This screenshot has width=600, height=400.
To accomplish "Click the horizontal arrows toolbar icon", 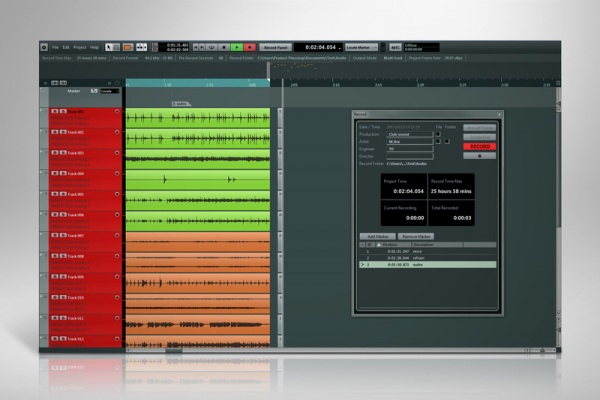I will (141, 47).
